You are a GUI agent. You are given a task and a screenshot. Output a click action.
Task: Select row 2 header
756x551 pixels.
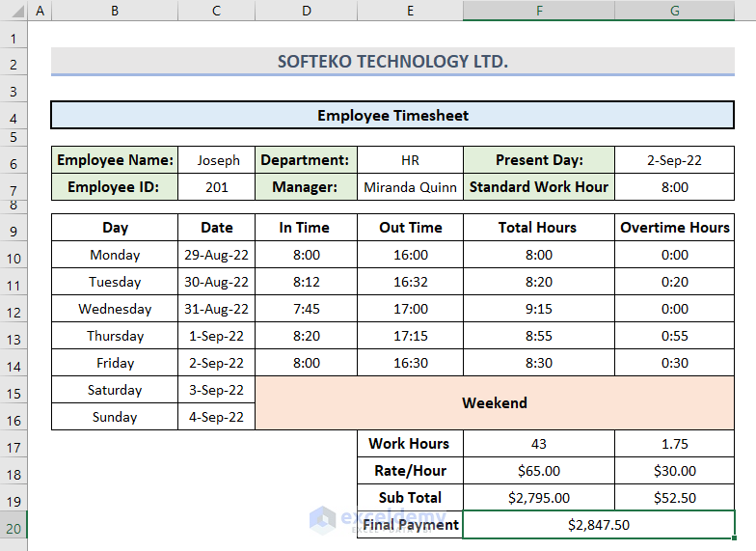(13, 64)
